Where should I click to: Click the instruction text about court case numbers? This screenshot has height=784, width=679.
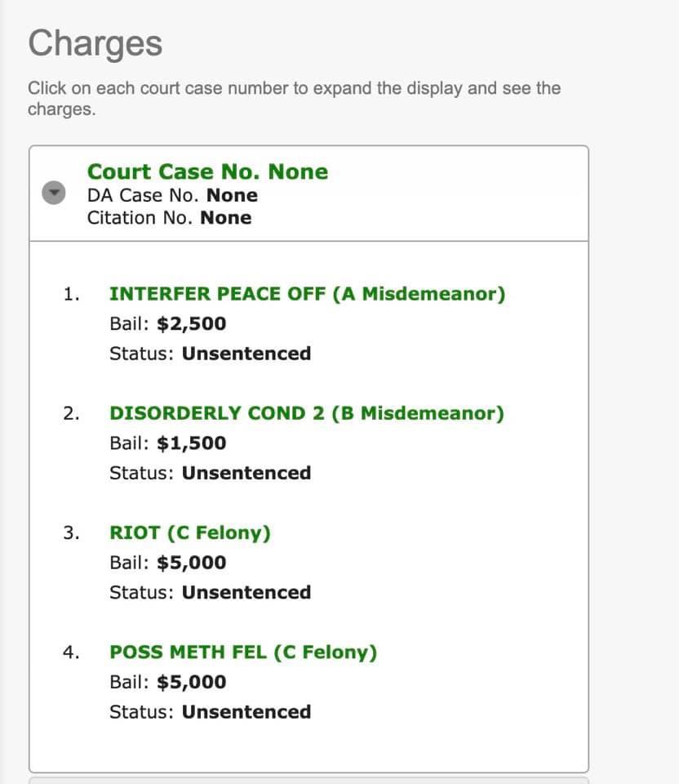click(294, 98)
